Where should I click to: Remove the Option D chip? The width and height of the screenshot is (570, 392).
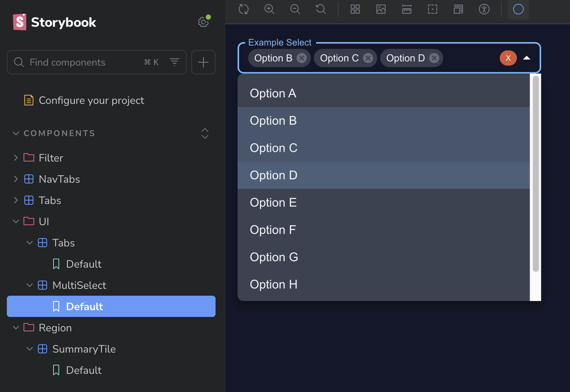pos(434,58)
